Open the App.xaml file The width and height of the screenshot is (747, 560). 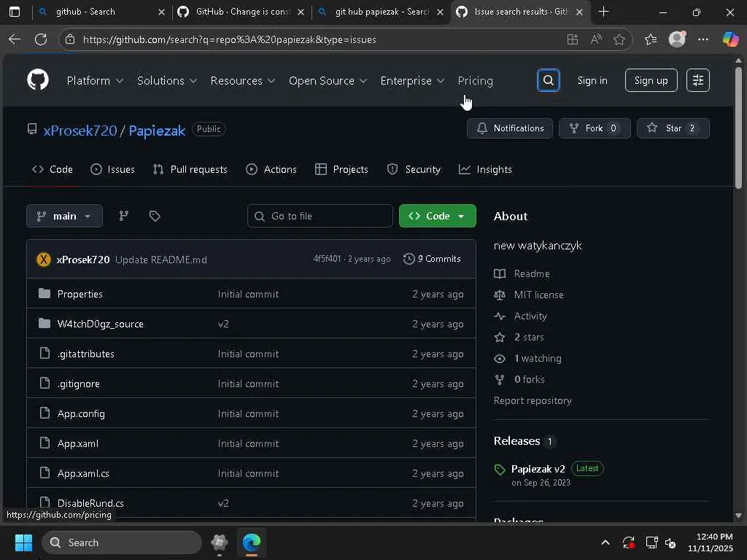pyautogui.click(x=77, y=443)
